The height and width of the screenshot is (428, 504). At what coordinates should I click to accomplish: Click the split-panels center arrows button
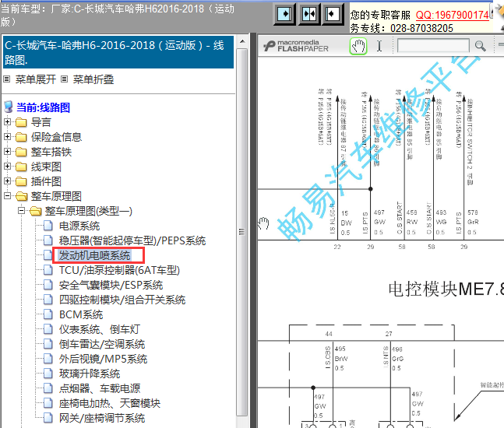308,14
